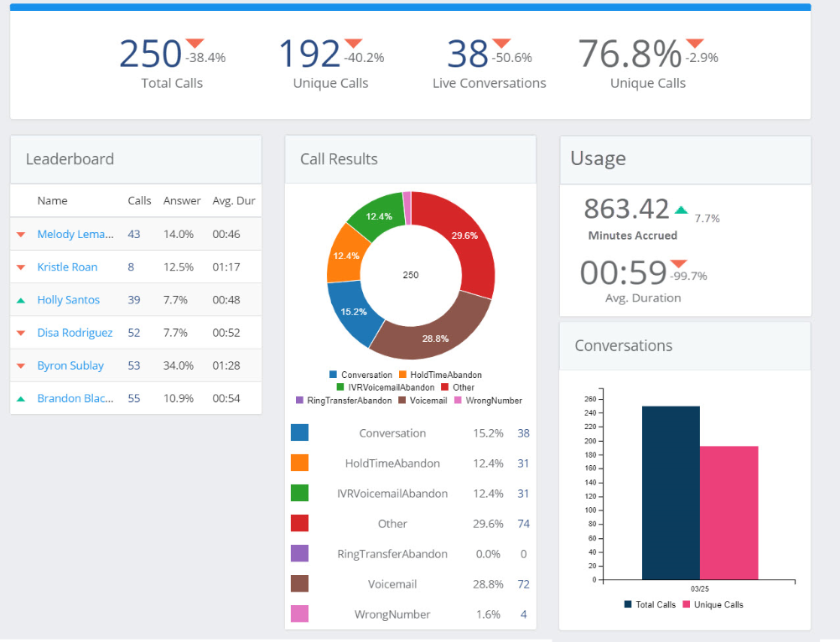This screenshot has height=642, width=840.
Task: Click Byron Sublay's call count 53
Action: 134,365
